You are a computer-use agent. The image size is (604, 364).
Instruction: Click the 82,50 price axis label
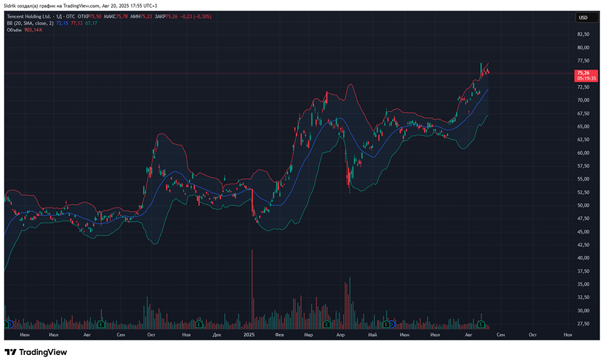583,34
